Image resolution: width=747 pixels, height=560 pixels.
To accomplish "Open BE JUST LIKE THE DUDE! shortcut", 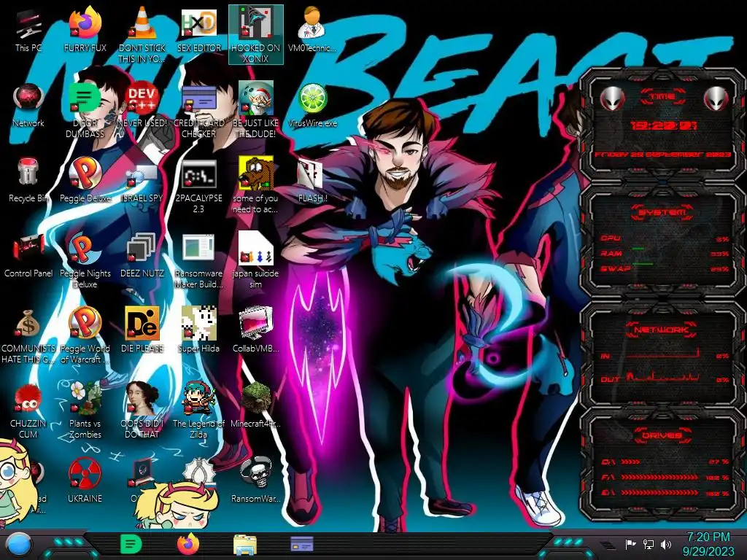I will coord(255,110).
